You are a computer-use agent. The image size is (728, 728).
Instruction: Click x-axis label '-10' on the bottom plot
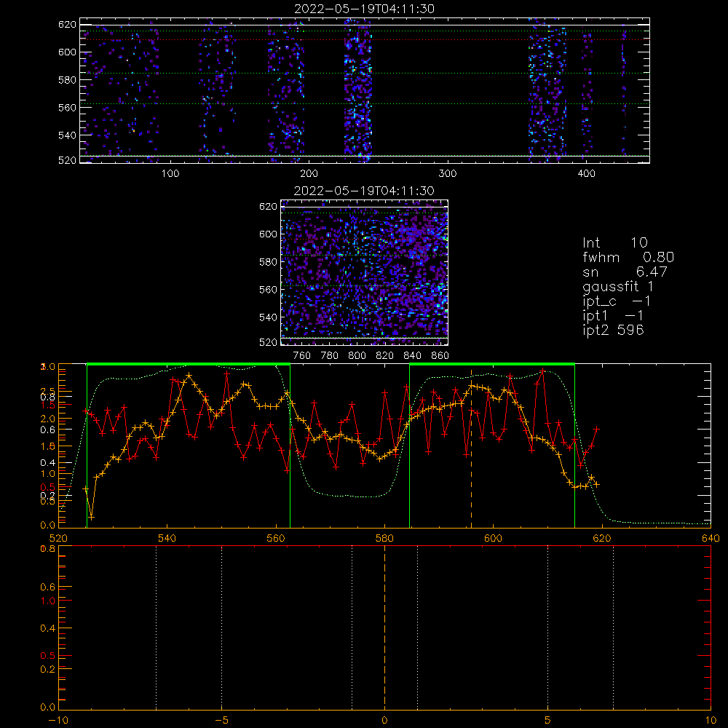click(x=58, y=721)
